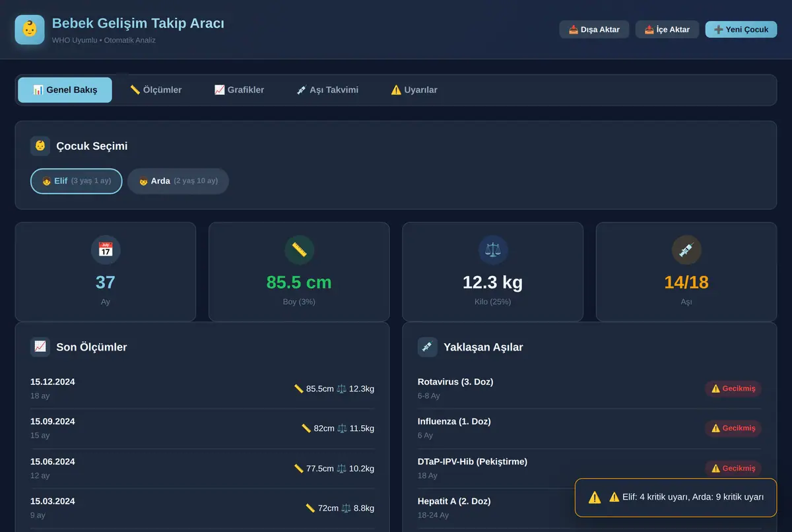Image resolution: width=792 pixels, height=532 pixels.
Task: Click the 37 months age value
Action: (106, 283)
